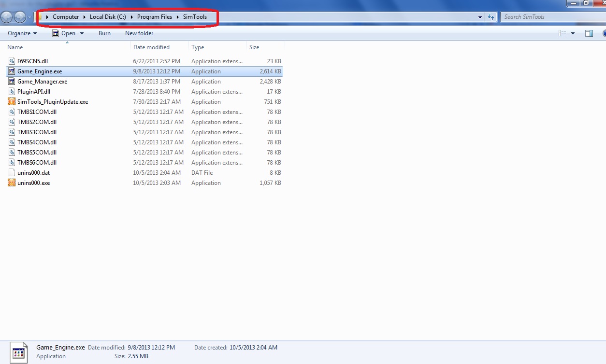Open recent pages dropdown next to Forward
The height and width of the screenshot is (364, 606).
[x=29, y=17]
